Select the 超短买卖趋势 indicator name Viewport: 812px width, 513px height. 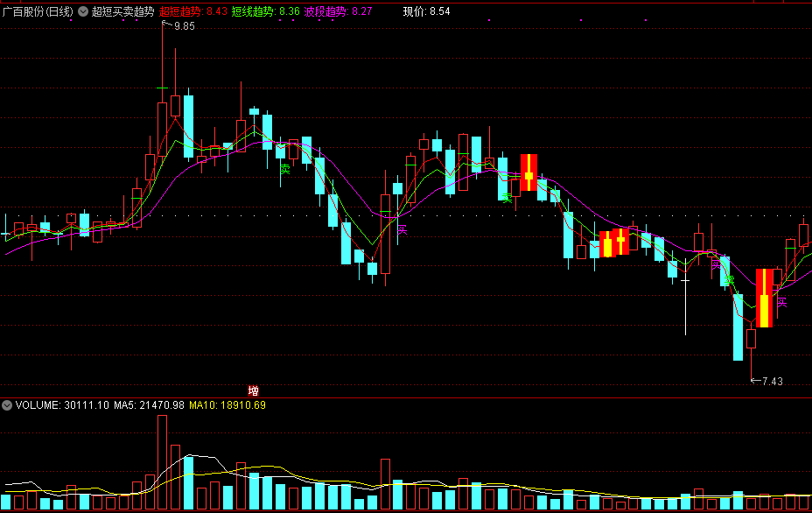pos(122,11)
